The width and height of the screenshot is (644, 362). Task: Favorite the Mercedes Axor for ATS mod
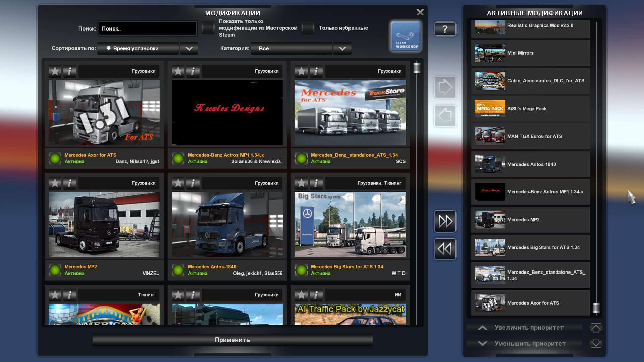[x=55, y=71]
